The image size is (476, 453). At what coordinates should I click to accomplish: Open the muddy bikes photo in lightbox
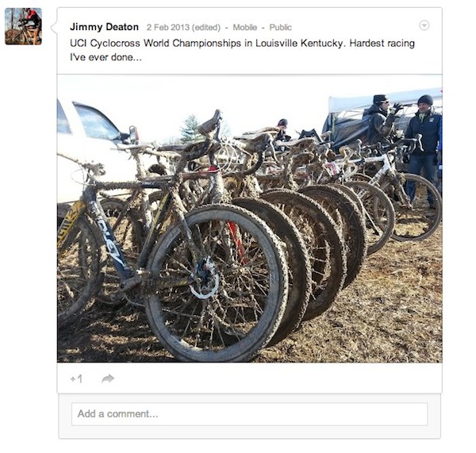coord(250,218)
